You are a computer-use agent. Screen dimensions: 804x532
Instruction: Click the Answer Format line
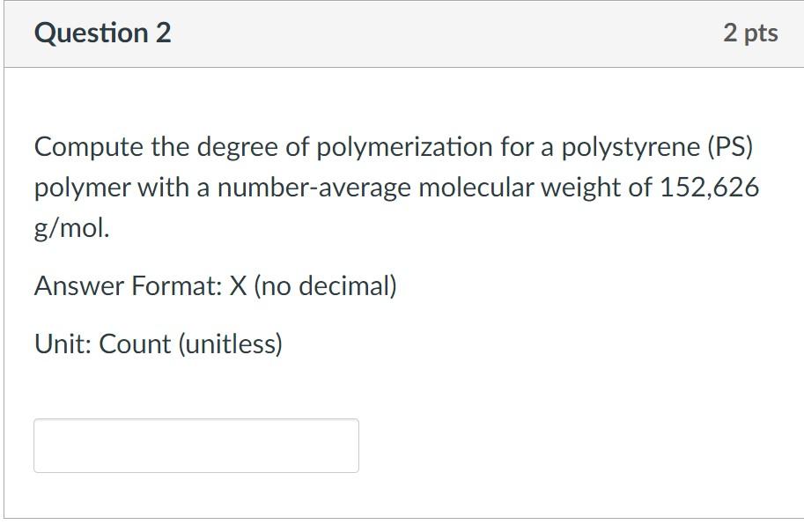pos(214,285)
